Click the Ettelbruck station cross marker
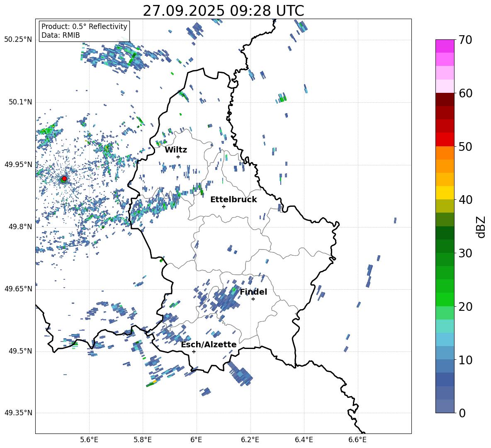Screen dimensions: 491x448 coord(224,206)
